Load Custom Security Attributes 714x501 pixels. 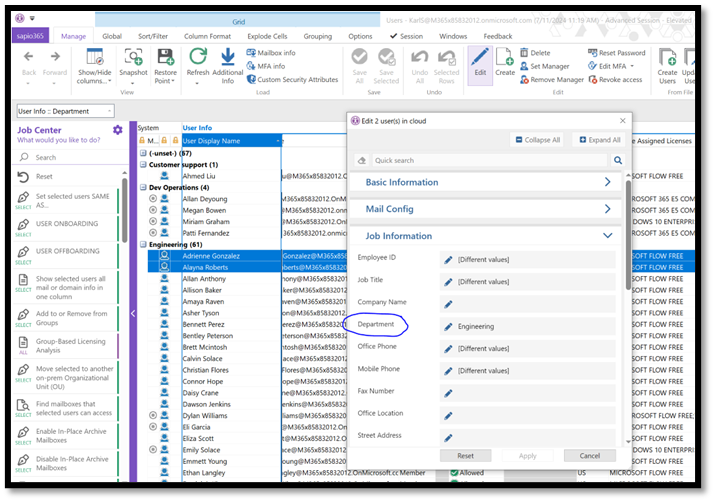click(292, 79)
